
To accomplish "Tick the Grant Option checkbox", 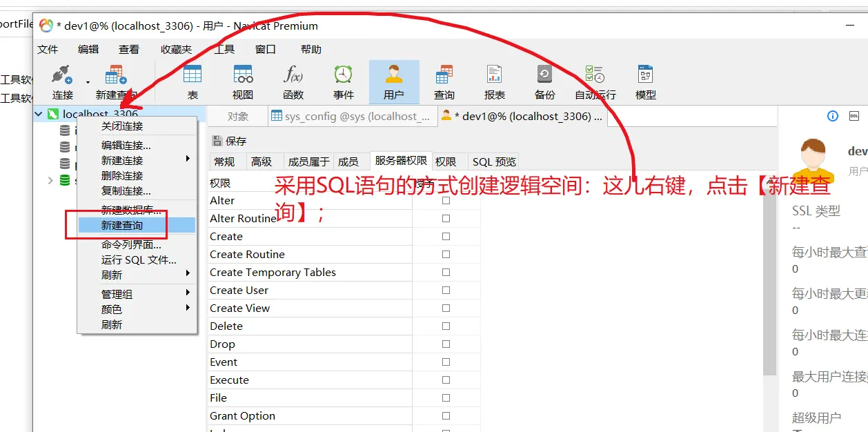I will tap(446, 415).
